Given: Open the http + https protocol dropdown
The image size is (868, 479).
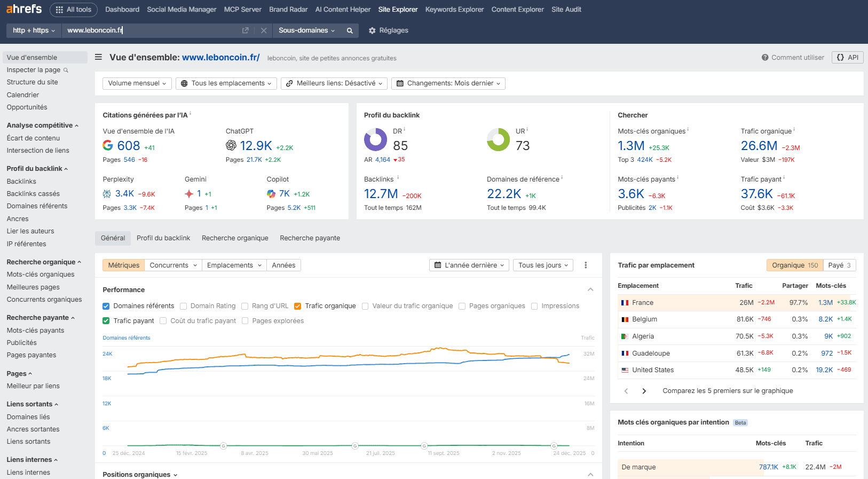Looking at the screenshot, I should (34, 30).
